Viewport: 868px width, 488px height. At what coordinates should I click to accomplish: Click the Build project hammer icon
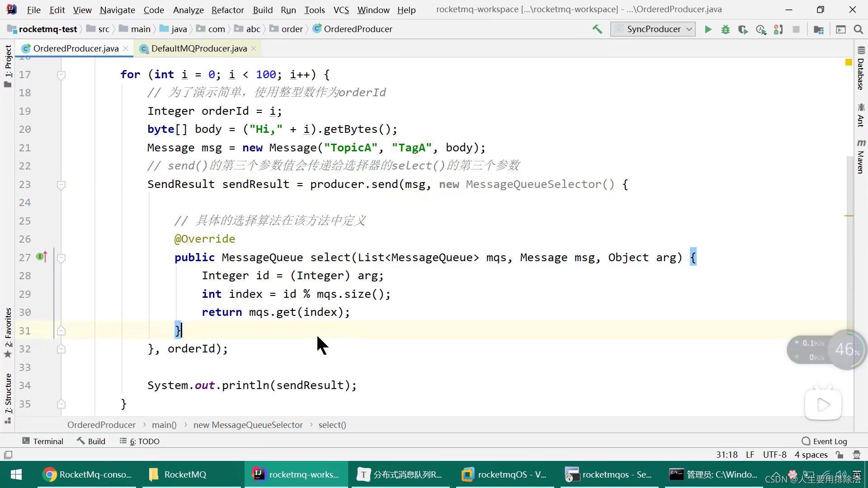597,29
